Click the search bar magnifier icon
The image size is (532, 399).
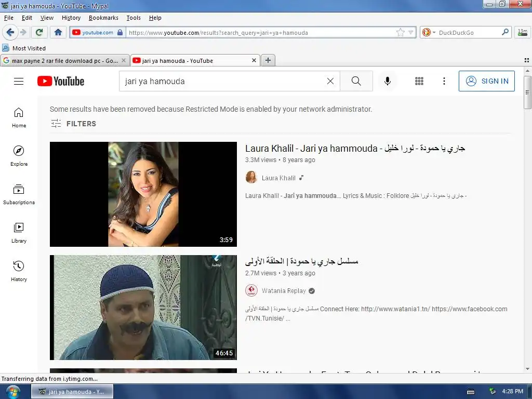coord(505,32)
